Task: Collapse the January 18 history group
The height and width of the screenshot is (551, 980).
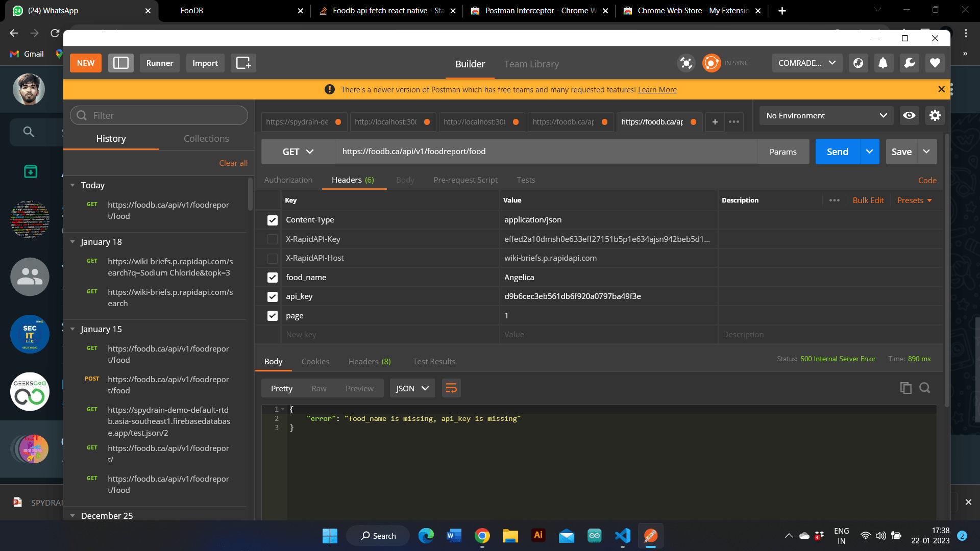Action: coord(72,242)
